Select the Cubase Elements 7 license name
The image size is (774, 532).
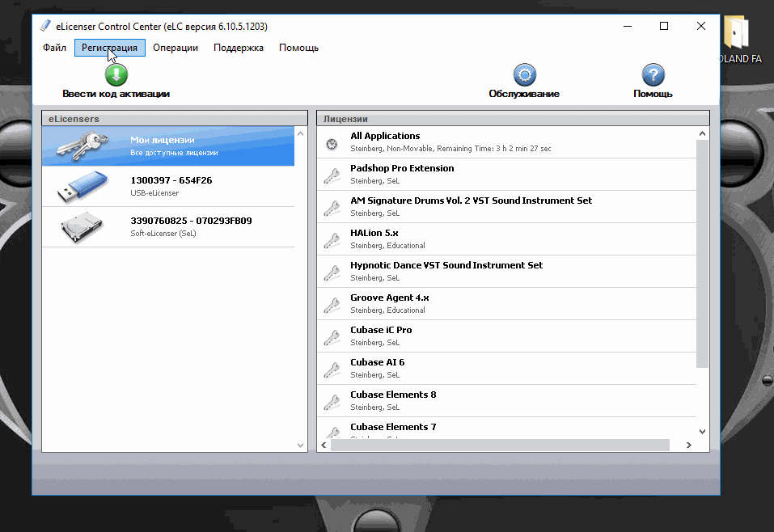(393, 427)
